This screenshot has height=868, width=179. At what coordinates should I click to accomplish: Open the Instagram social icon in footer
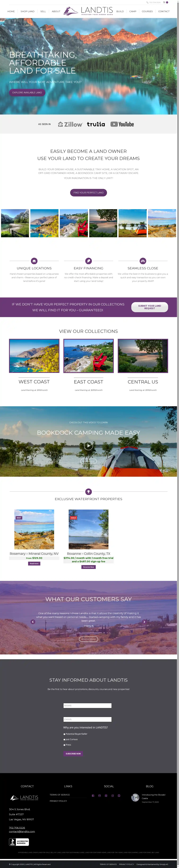click(113, 795)
